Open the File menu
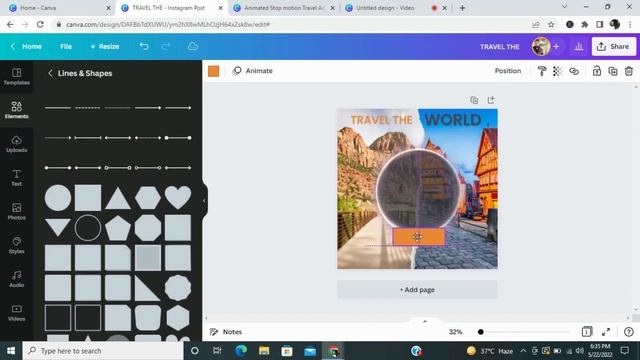 click(66, 47)
